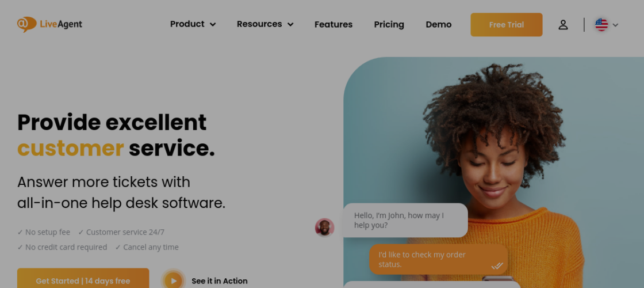Viewport: 644px width, 288px height.
Task: Click the US flag language icon
Action: (601, 25)
